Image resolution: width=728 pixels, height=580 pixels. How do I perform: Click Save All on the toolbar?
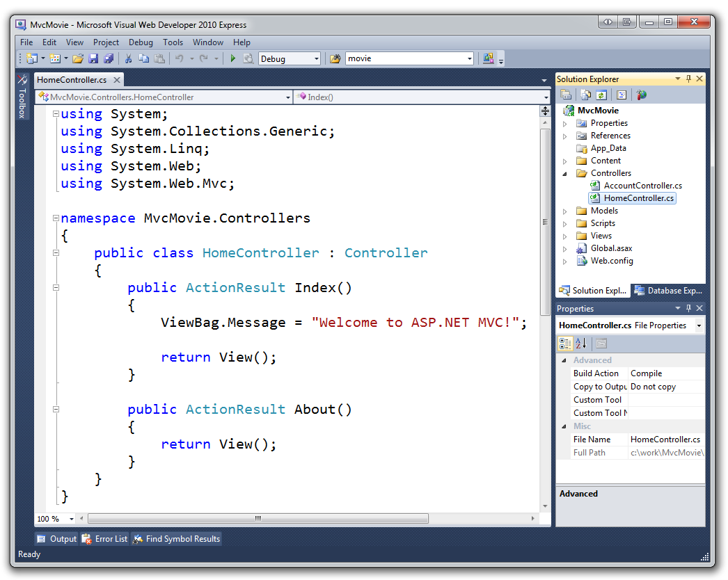[109, 58]
